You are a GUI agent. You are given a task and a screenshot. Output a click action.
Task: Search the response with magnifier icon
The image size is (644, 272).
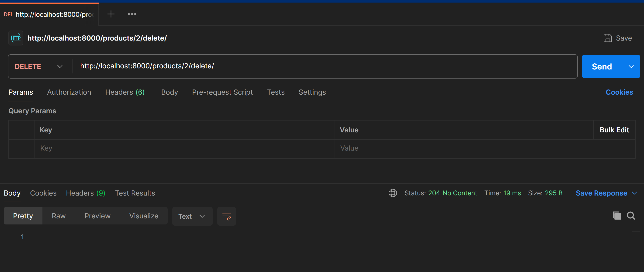pyautogui.click(x=631, y=216)
